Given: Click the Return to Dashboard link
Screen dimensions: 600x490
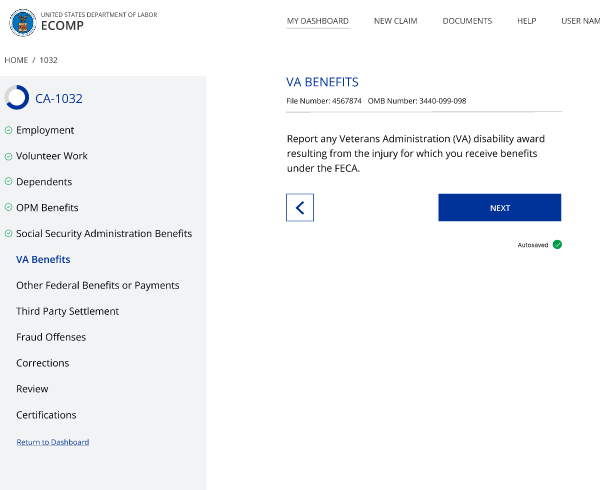Looking at the screenshot, I should click(53, 442).
